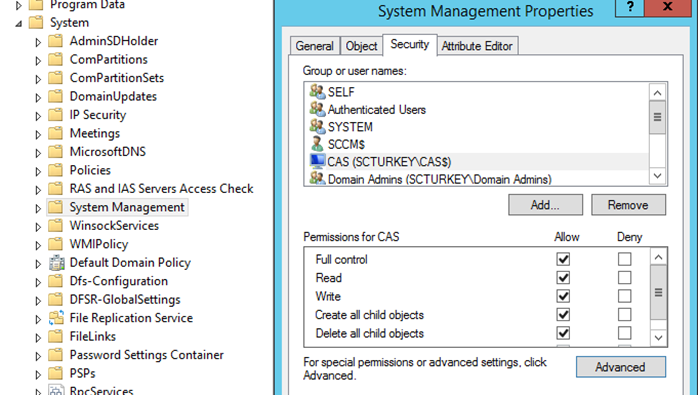
Task: Switch to the Attribute Editor tab
Action: 477,46
